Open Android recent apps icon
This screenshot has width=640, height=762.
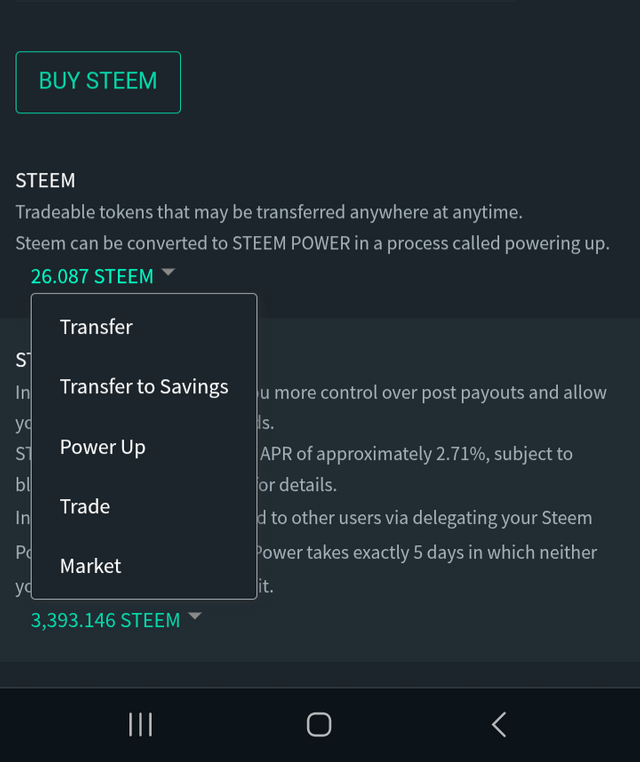point(140,725)
